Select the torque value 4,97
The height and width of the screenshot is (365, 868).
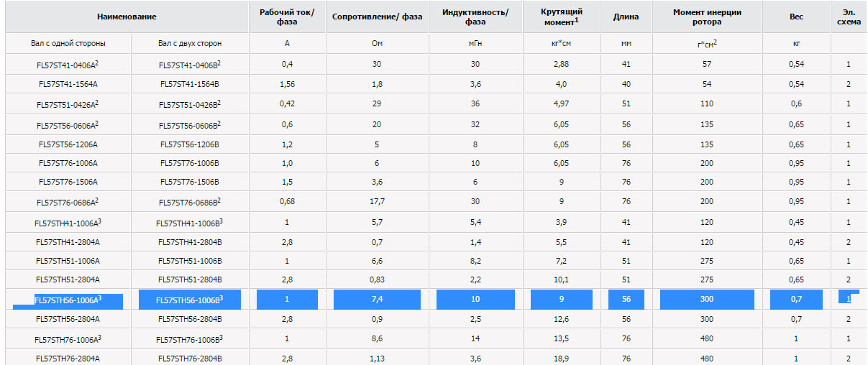tap(562, 103)
